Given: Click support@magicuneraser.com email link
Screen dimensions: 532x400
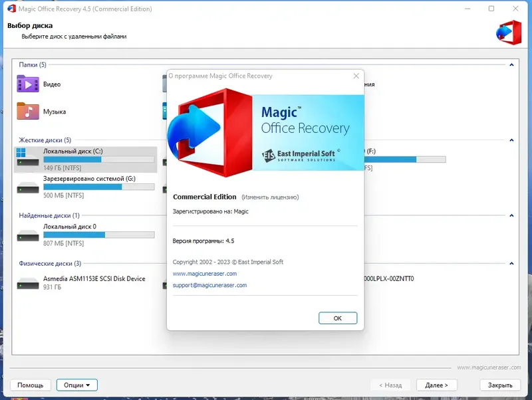Looking at the screenshot, I should [209, 285].
